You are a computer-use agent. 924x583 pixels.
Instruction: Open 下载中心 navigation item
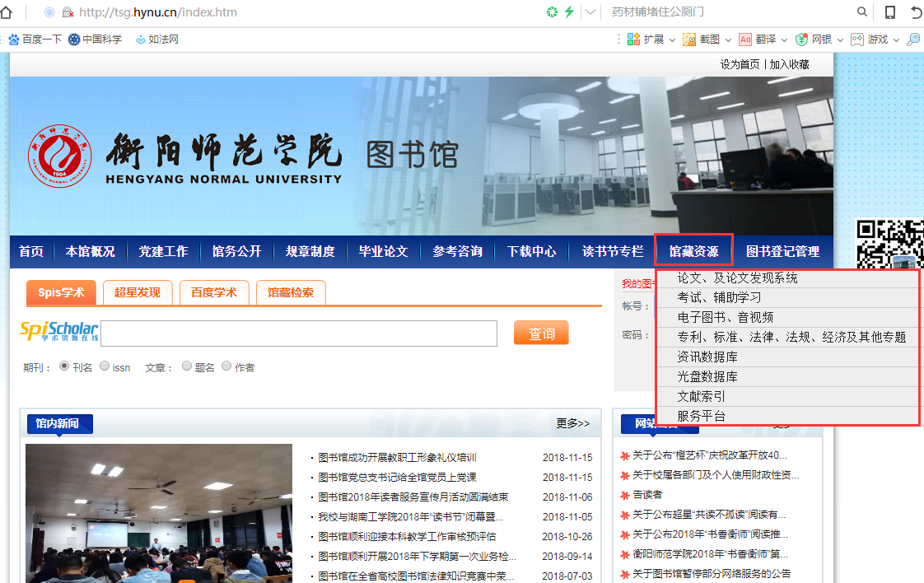pyautogui.click(x=531, y=252)
